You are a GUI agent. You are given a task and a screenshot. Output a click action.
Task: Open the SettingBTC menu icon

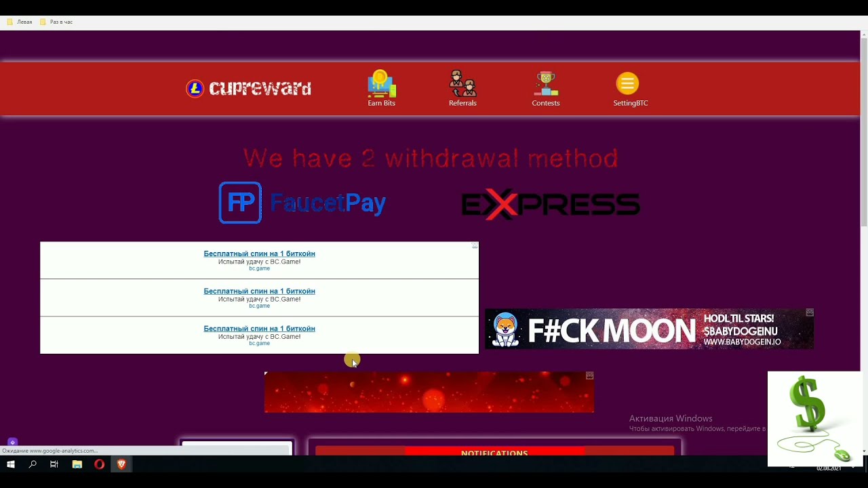(627, 84)
